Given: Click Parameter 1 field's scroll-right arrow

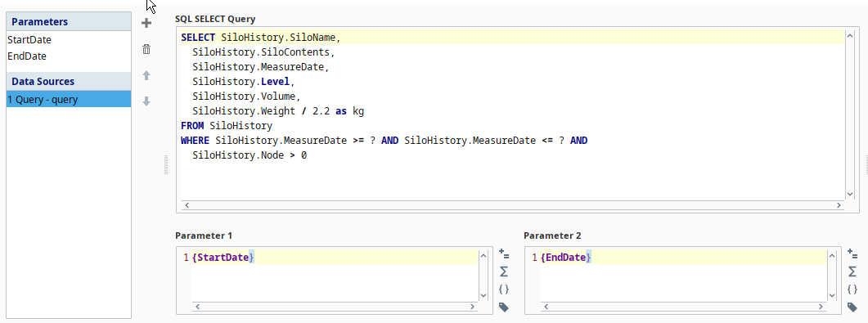Looking at the screenshot, I should pyautogui.click(x=472, y=307).
